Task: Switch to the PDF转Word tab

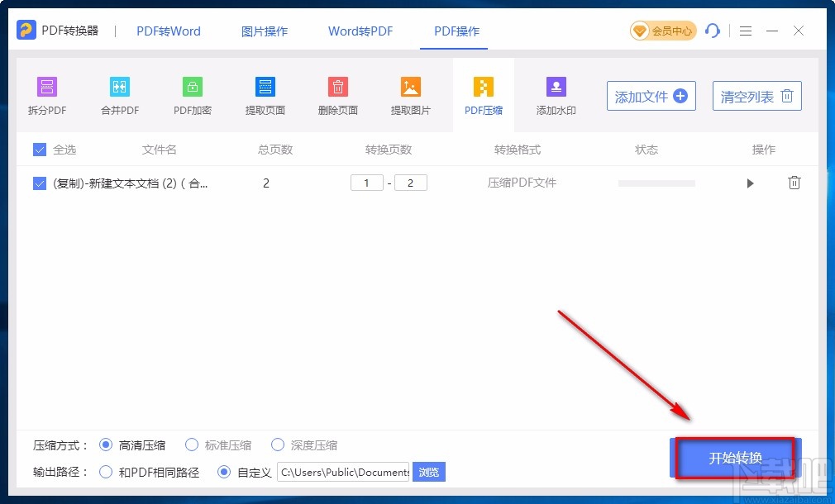Action: click(169, 31)
